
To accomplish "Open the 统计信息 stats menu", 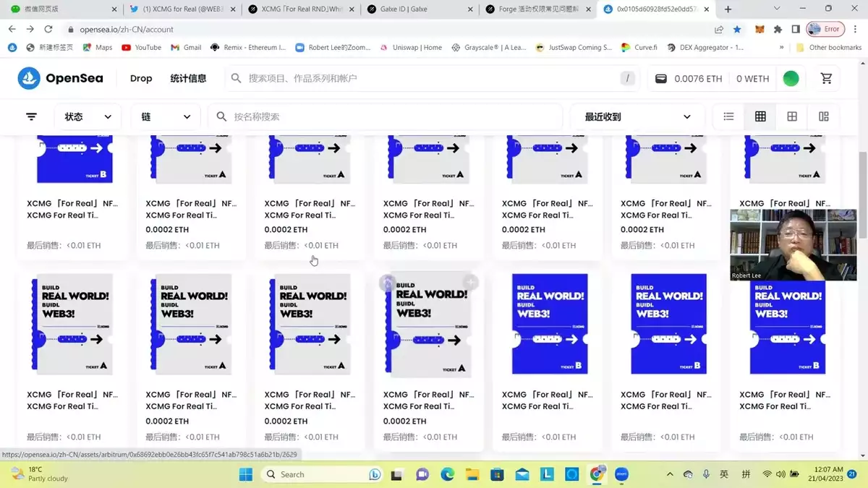I will coord(188,78).
